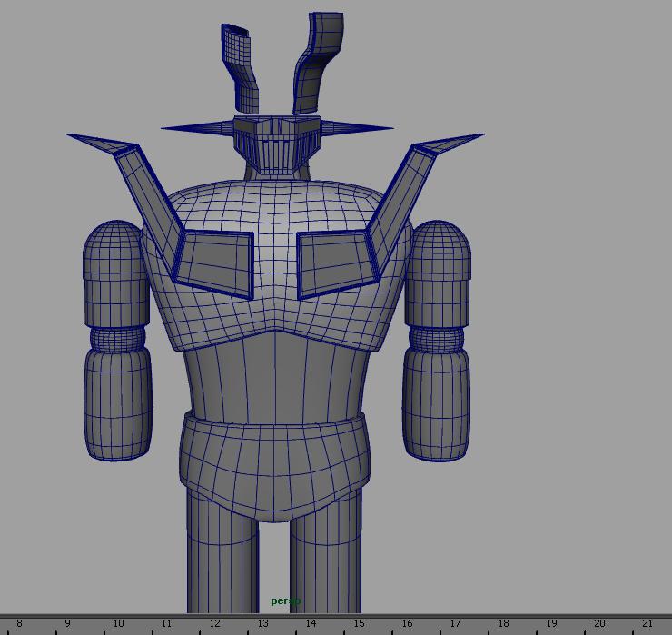Click frame 15 on the timeline
The height and width of the screenshot is (635, 672).
coord(359,623)
